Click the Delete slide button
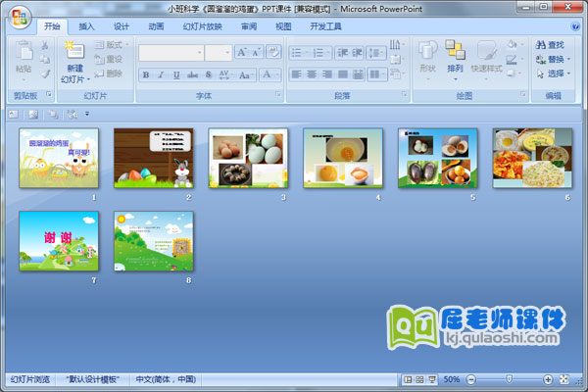Viewport: 588px width, 392px height. [x=109, y=73]
